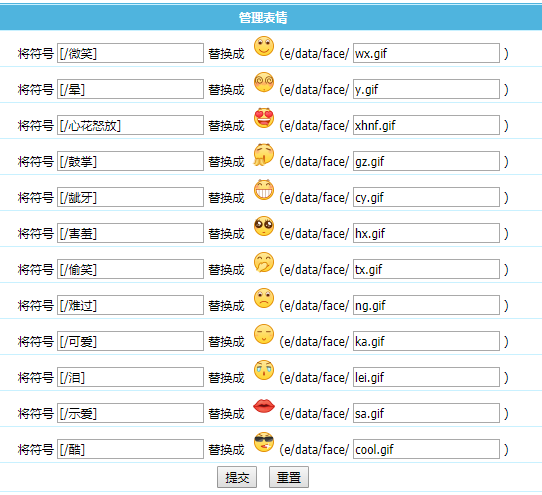Edit the filename field cool.gif

click(x=426, y=449)
